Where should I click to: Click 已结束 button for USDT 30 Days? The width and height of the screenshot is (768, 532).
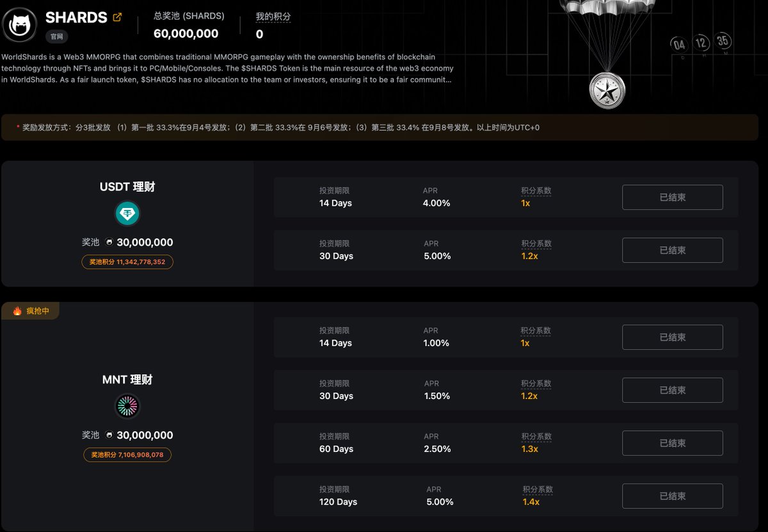[x=673, y=251]
